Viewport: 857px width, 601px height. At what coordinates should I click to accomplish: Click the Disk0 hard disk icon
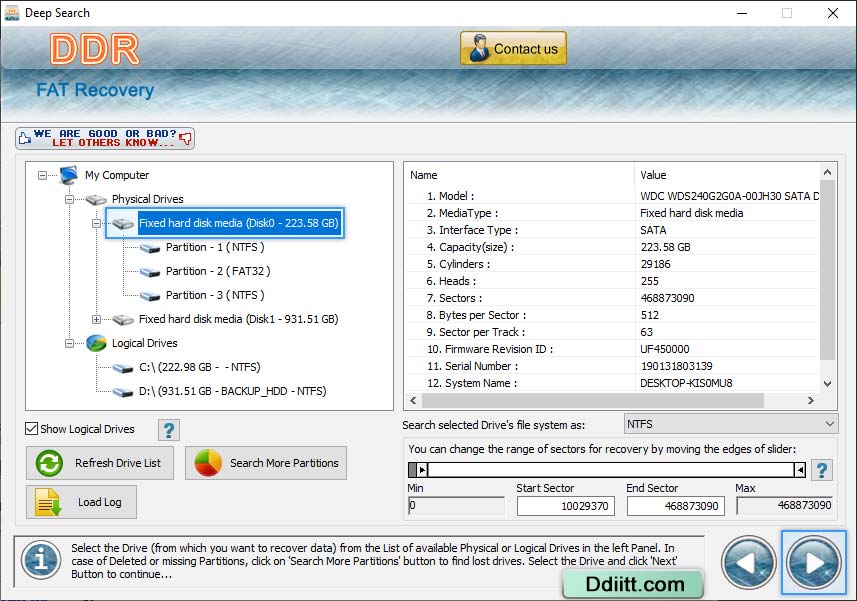(x=123, y=223)
